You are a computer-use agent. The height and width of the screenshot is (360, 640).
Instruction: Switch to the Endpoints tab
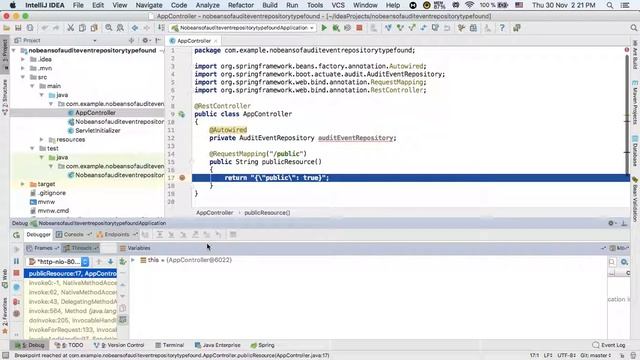coord(116,234)
